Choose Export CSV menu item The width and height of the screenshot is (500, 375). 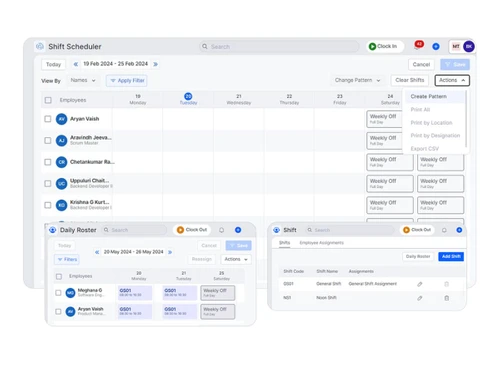(x=425, y=149)
